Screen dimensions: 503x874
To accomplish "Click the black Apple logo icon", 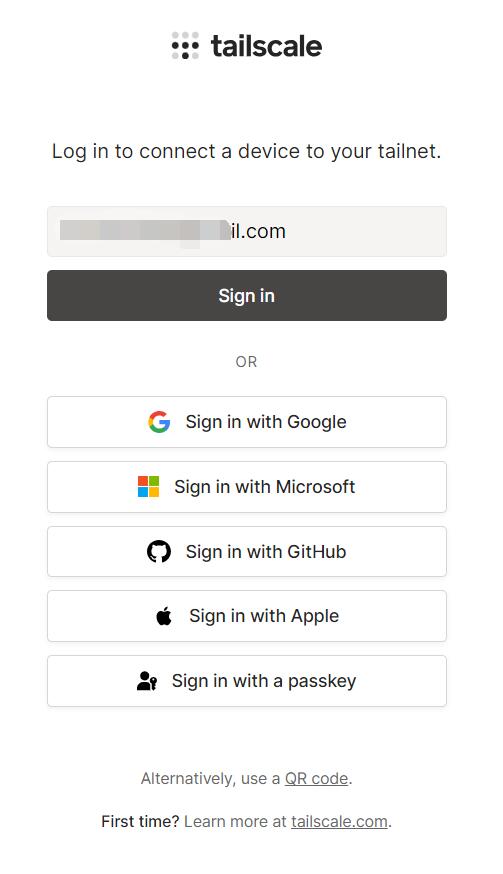I will tap(164, 616).
